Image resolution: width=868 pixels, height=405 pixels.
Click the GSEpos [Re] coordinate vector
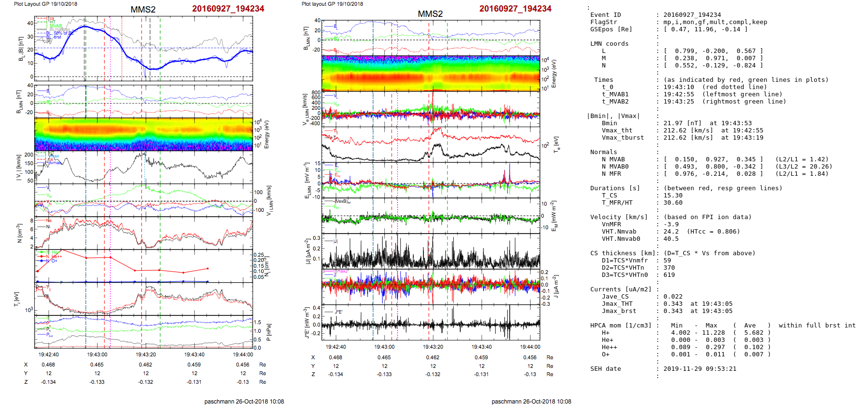pyautogui.click(x=705, y=29)
